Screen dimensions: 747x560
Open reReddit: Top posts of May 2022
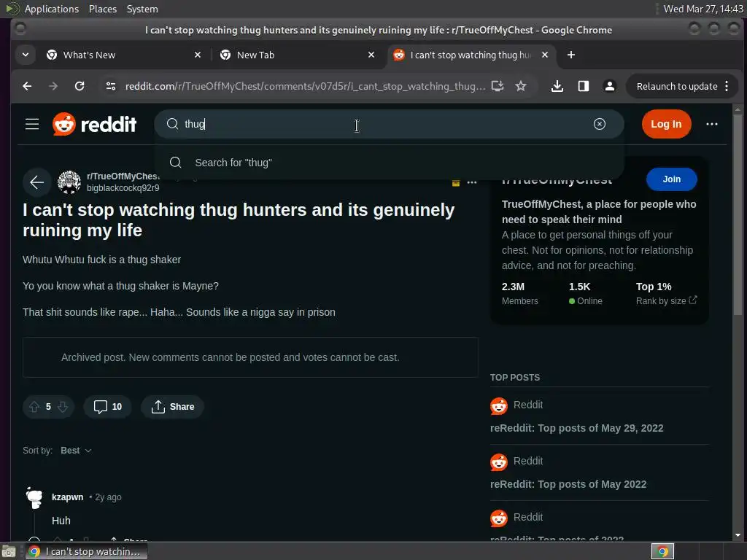(x=568, y=484)
